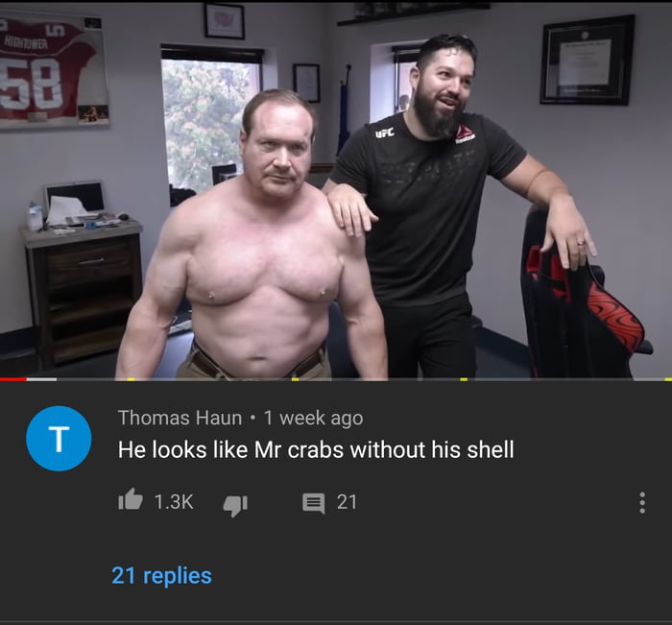Image resolution: width=672 pixels, height=625 pixels.
Task: Jump to the first yellow ad marker
Action: tap(132, 379)
